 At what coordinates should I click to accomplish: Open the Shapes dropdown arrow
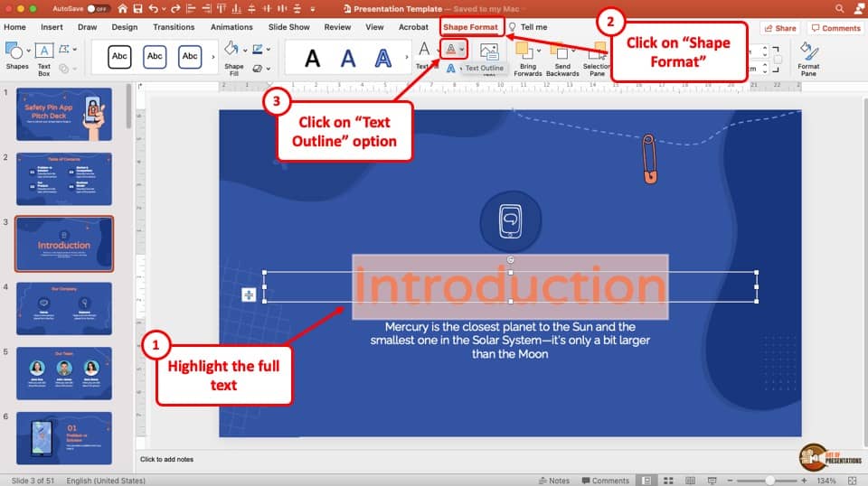pos(29,51)
